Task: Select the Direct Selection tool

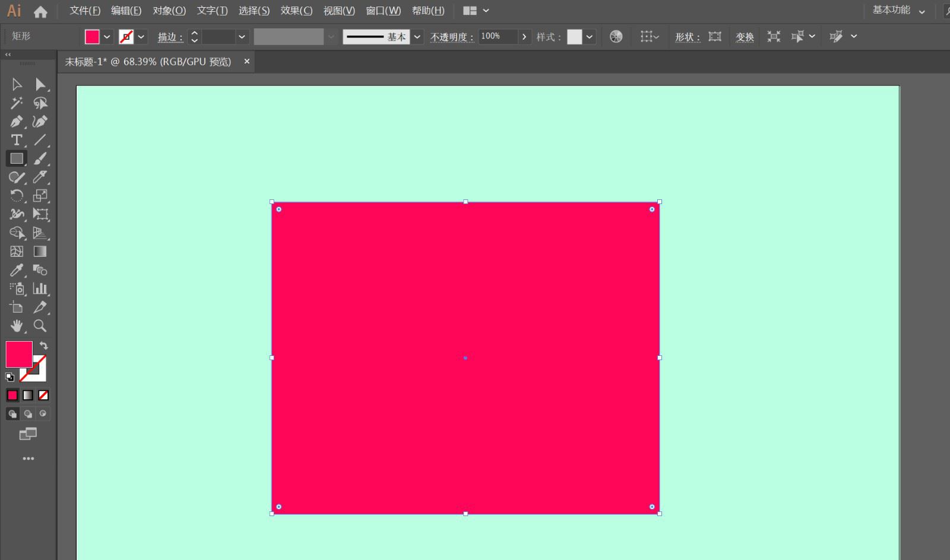Action: click(x=40, y=85)
